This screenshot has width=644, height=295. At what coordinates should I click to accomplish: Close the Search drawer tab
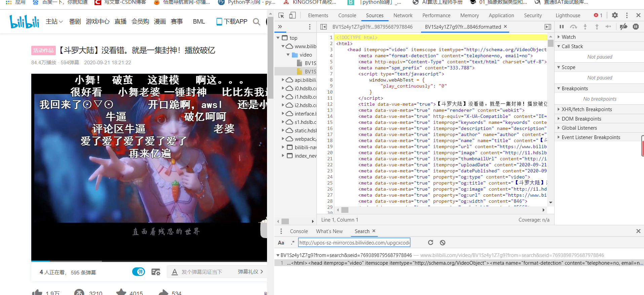coord(374,231)
